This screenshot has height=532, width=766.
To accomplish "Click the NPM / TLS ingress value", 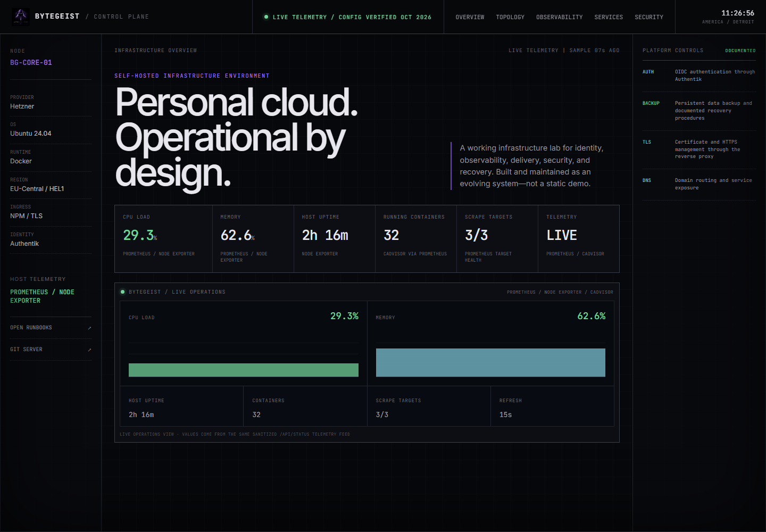I will (x=26, y=216).
